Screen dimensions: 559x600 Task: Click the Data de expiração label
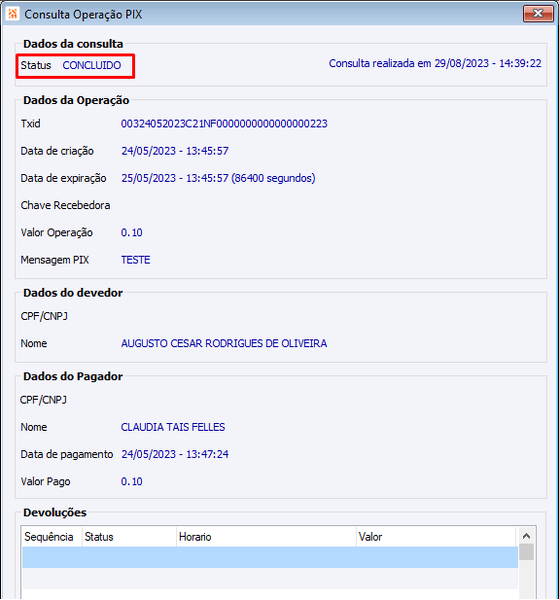click(64, 178)
